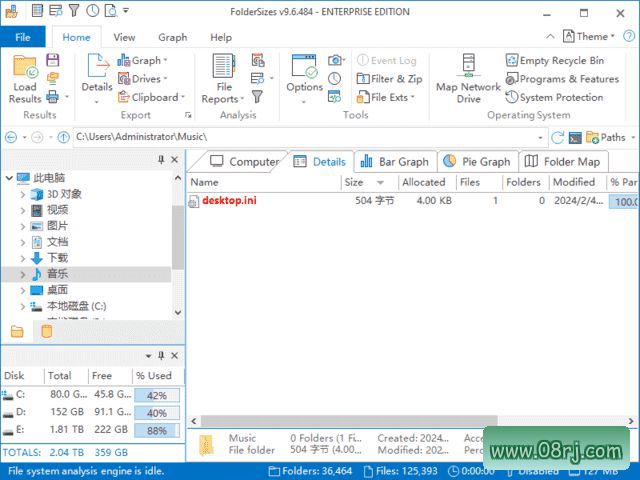Open Filter & Zip tool
Image resolution: width=640 pixels, height=480 pixels.
389,78
